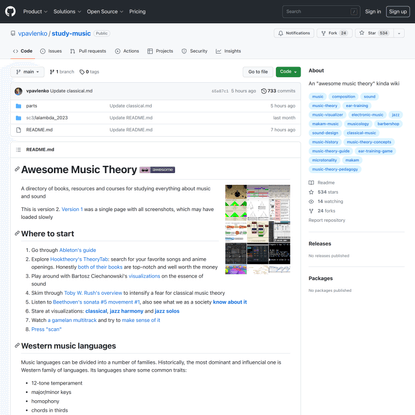This screenshot has height=415, width=415.
Task: Open Toby W. Rush's overview link
Action: 93,293
